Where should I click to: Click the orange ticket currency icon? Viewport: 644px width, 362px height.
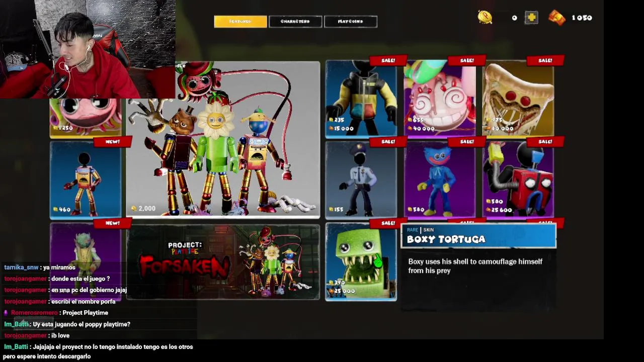(556, 18)
